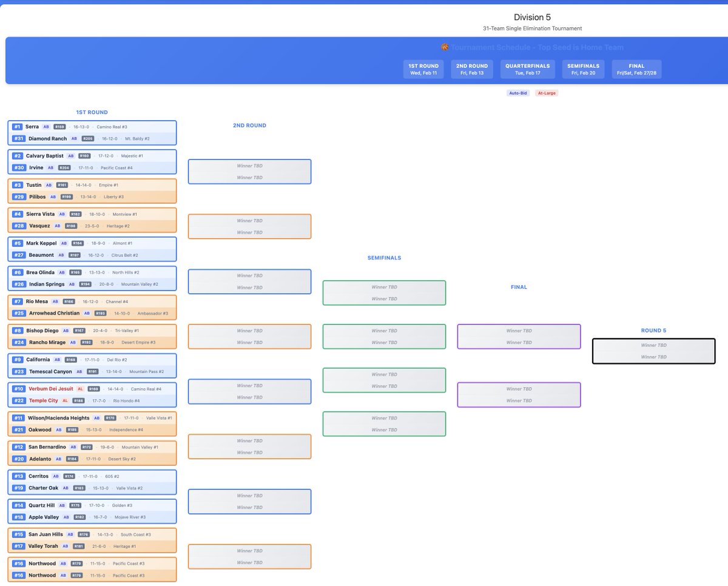Click the #1 seed badge for Serra

[x=17, y=127]
